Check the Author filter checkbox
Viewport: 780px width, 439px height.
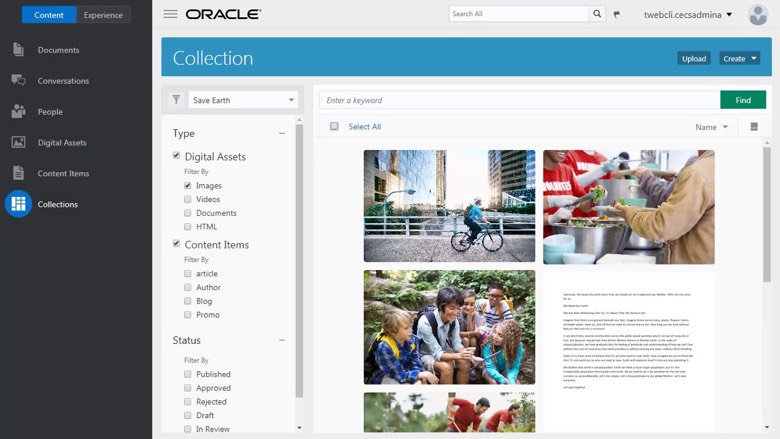[188, 287]
